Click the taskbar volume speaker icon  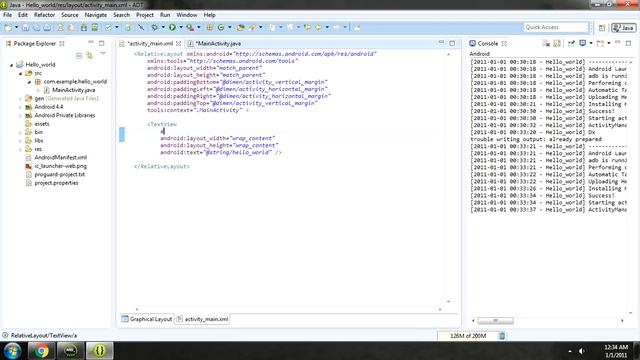coord(582,351)
